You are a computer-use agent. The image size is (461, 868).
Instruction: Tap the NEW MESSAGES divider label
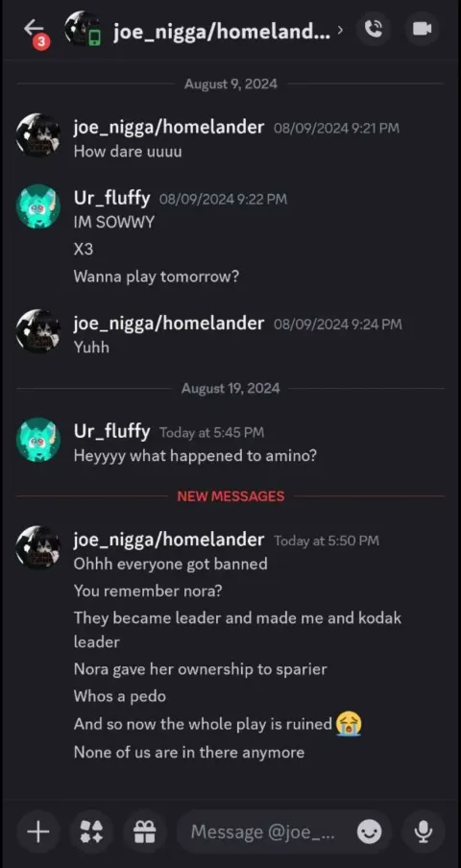230,496
